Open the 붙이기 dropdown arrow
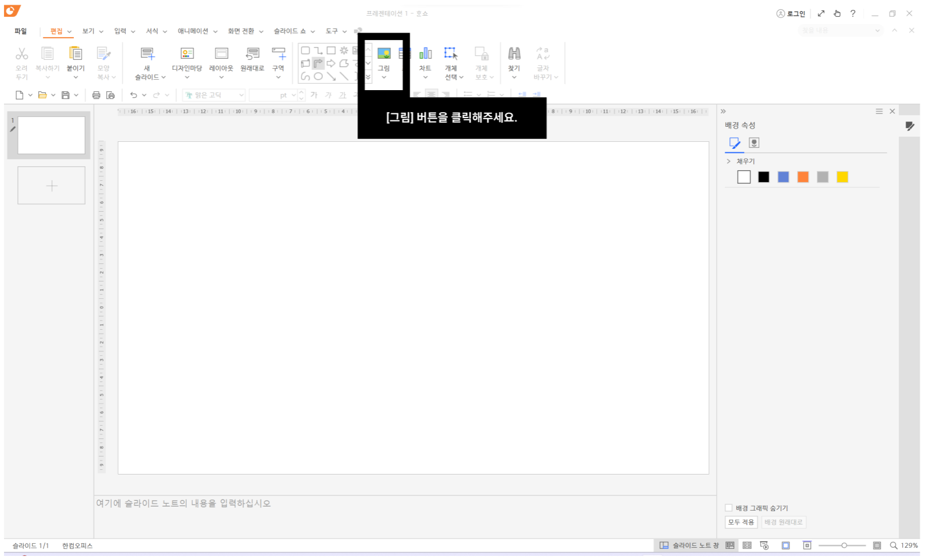The image size is (925, 560). pyautogui.click(x=76, y=77)
